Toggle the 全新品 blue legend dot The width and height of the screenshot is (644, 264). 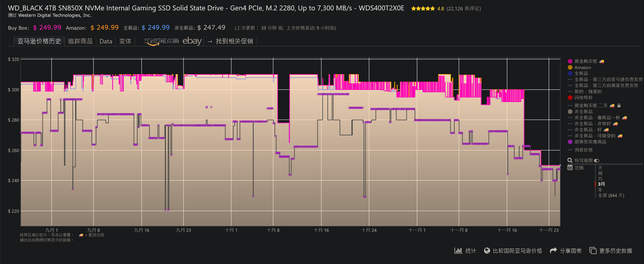(570, 74)
